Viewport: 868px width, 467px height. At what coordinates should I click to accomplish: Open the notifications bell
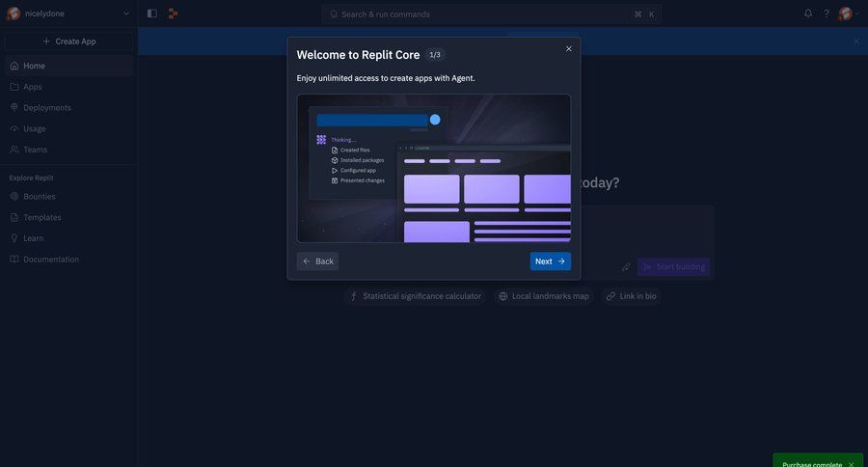pos(808,14)
